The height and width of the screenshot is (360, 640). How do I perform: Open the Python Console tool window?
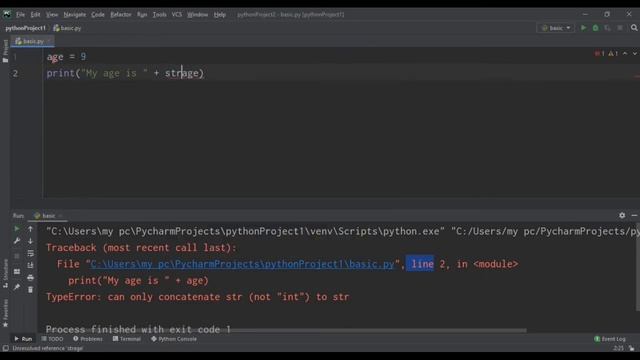[174, 339]
